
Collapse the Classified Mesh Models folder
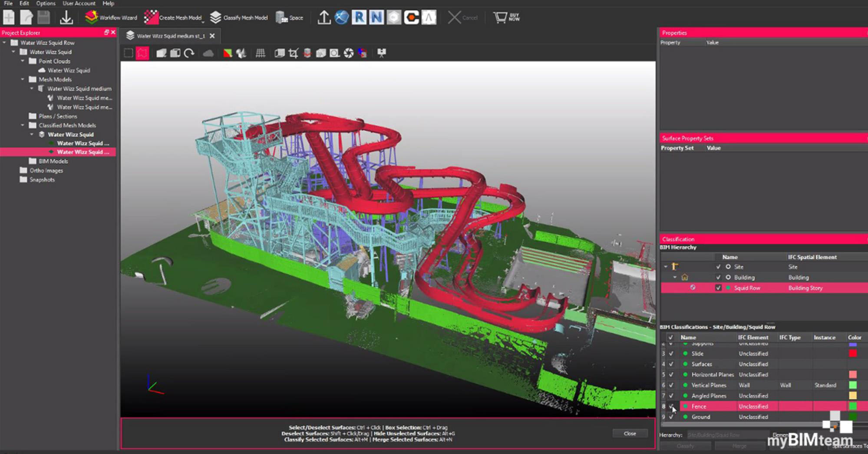click(x=23, y=126)
